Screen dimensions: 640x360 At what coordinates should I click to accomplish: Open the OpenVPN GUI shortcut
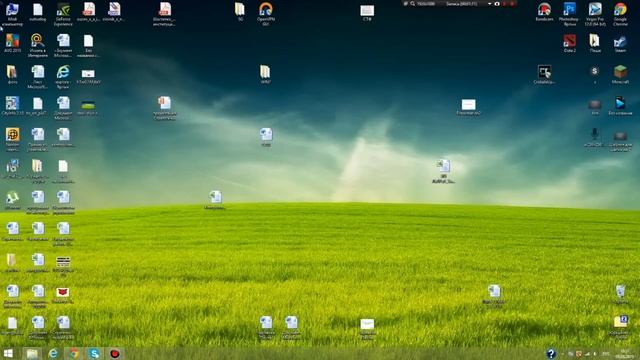(x=266, y=13)
